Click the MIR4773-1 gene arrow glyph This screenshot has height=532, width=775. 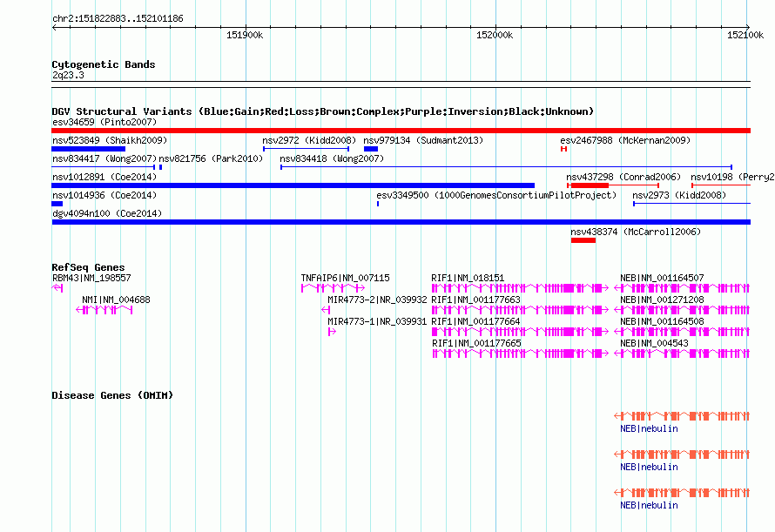click(332, 332)
